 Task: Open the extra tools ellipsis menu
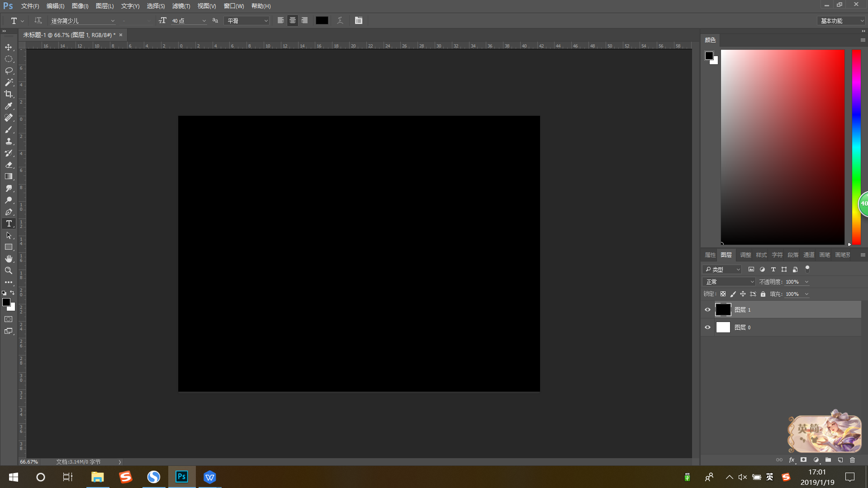tap(9, 282)
